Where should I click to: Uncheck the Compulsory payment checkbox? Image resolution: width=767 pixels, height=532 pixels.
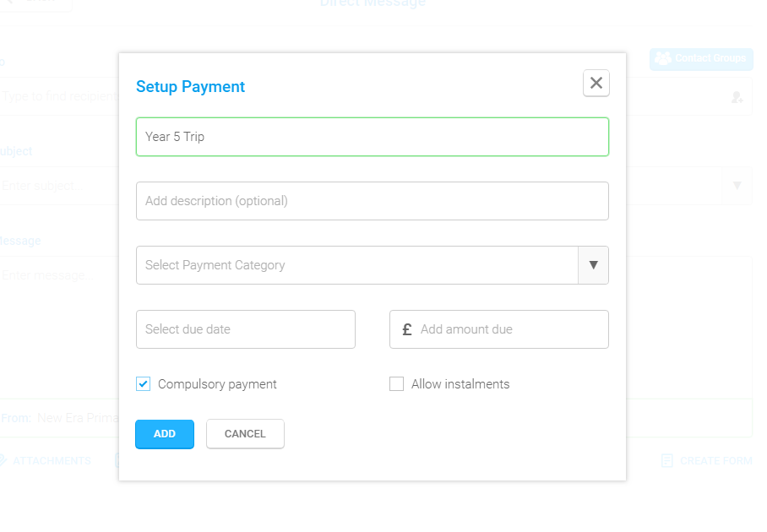144,384
